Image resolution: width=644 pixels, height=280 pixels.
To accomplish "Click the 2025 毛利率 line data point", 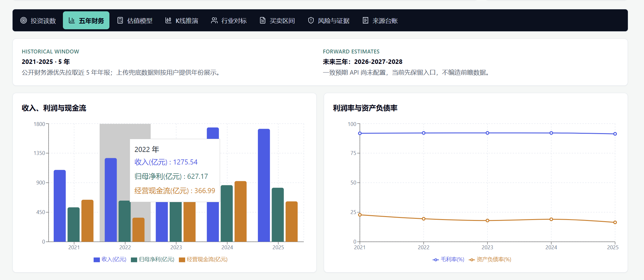I will point(615,134).
